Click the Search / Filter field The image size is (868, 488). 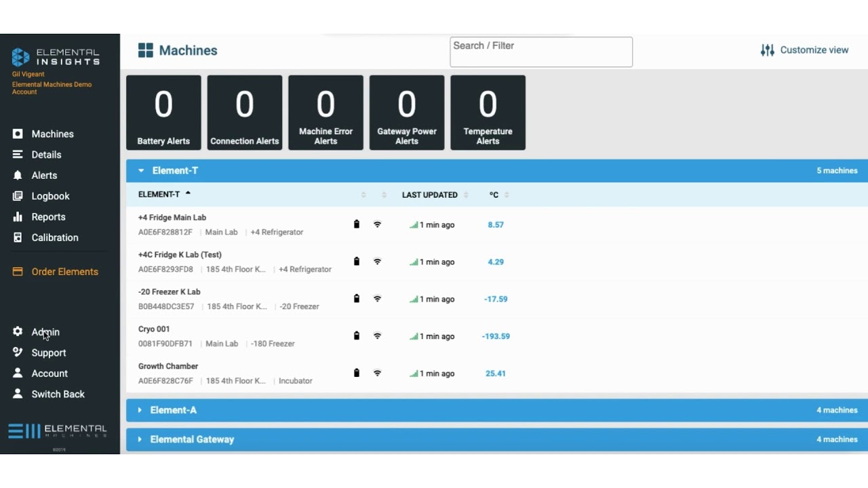pos(541,52)
